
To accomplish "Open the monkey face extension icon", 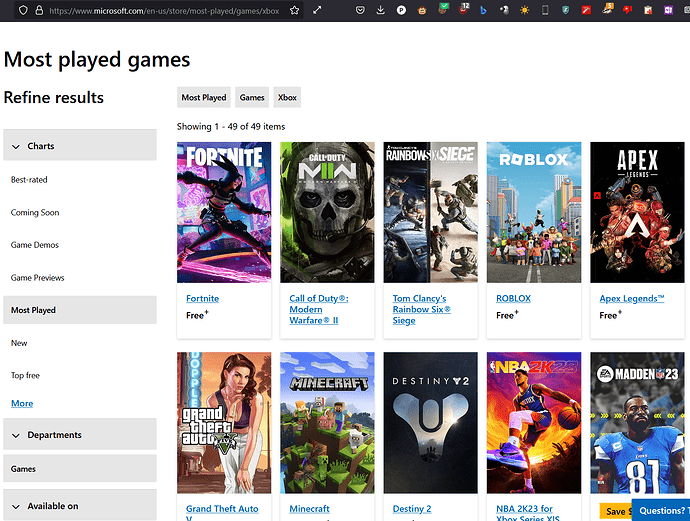I will [x=422, y=10].
